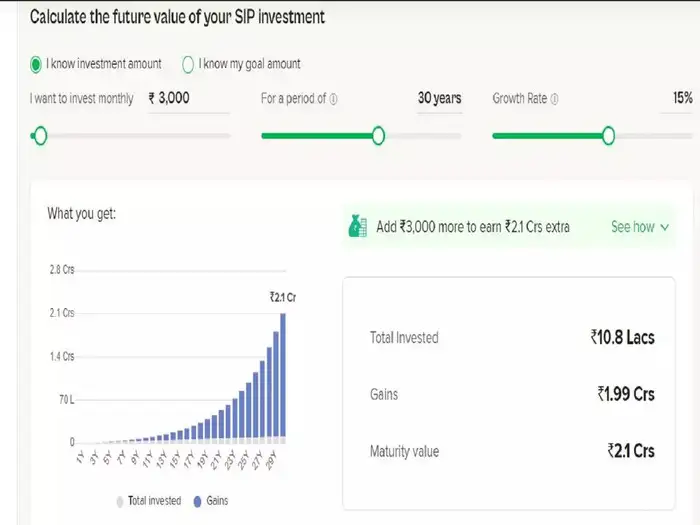
Task: Click the Growth Rate slider handle
Action: coord(608,136)
